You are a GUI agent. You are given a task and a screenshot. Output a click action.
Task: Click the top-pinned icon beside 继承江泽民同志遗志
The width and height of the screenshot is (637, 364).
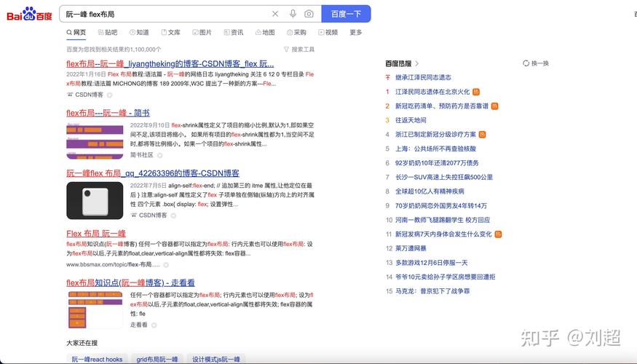pos(387,77)
